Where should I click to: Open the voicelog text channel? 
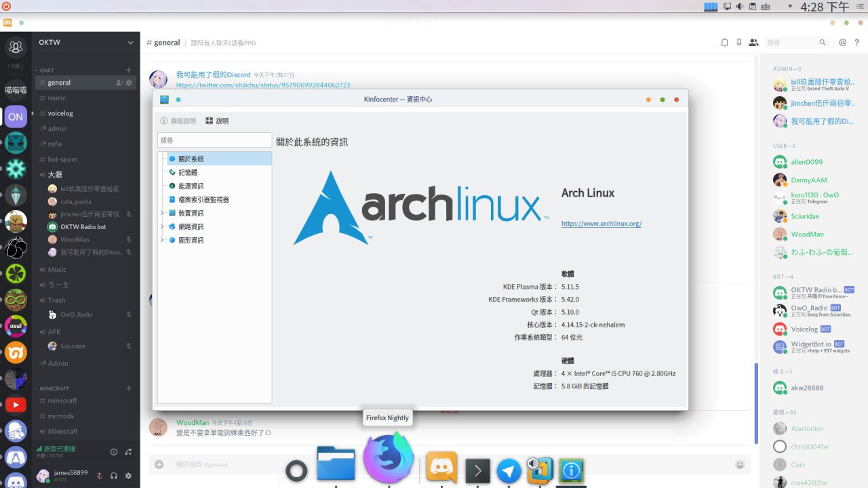tap(85, 113)
